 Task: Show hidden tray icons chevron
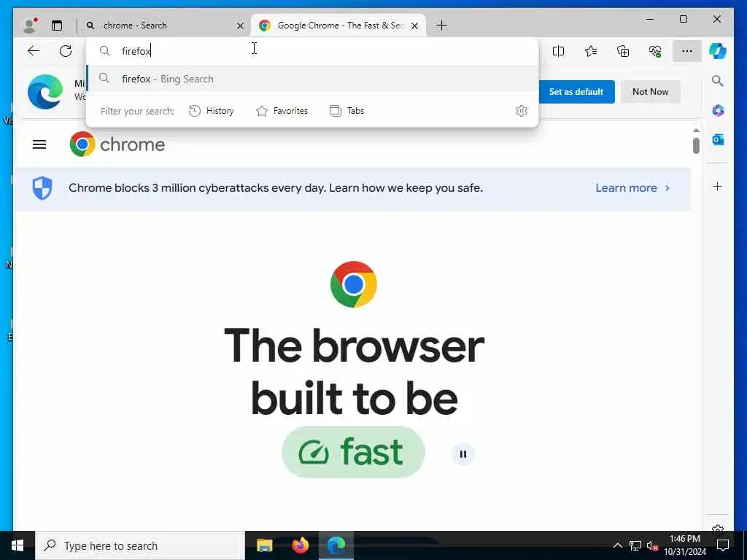tap(617, 545)
